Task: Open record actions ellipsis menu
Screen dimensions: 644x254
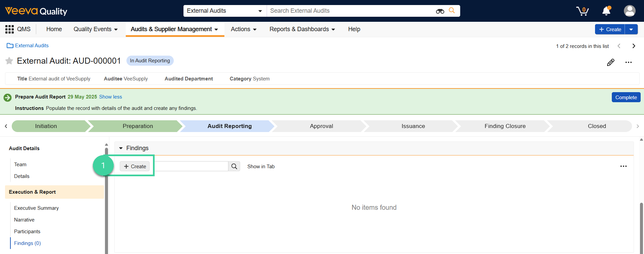Action: 629,62
